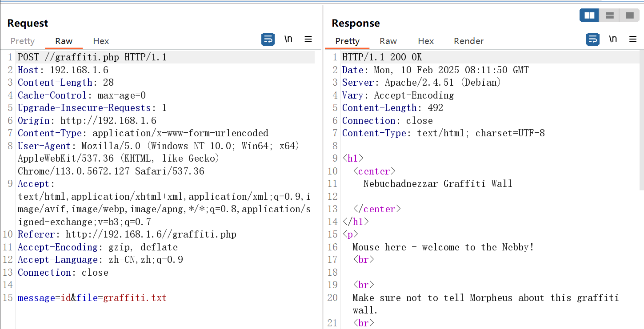Switch Request view to Hex tab

pyautogui.click(x=101, y=41)
